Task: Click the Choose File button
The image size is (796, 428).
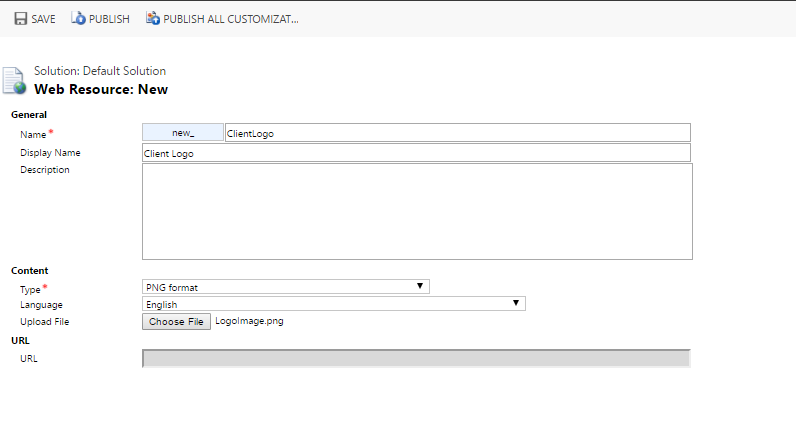Action: click(x=176, y=321)
